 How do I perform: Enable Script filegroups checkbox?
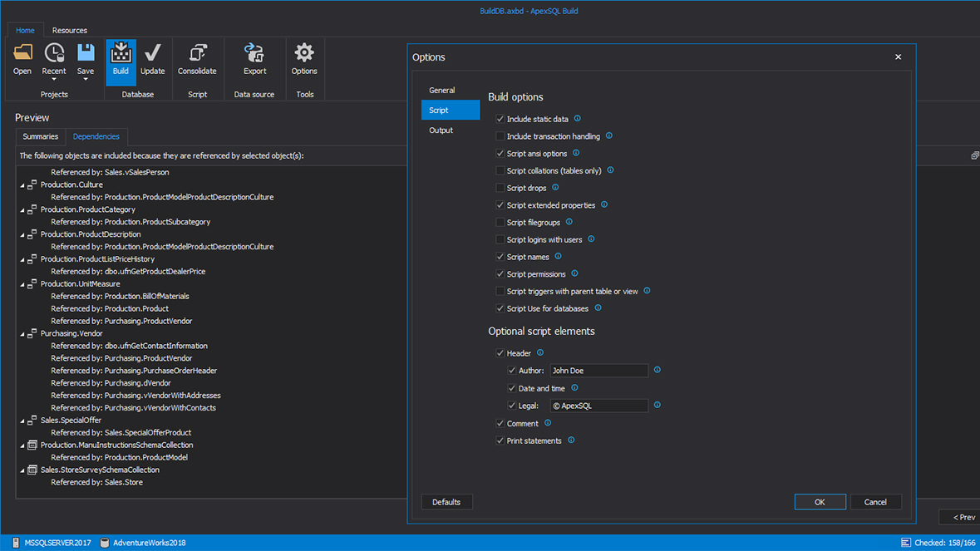pos(500,222)
